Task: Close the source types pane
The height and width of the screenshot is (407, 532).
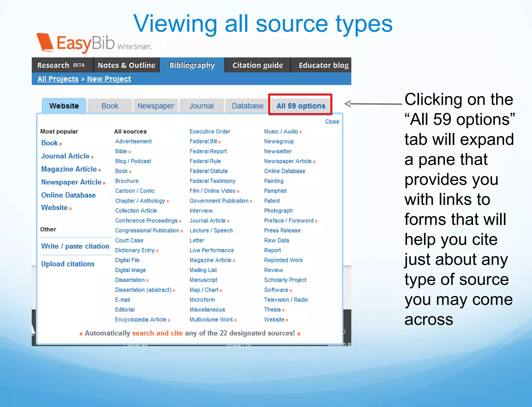Action: tap(332, 122)
